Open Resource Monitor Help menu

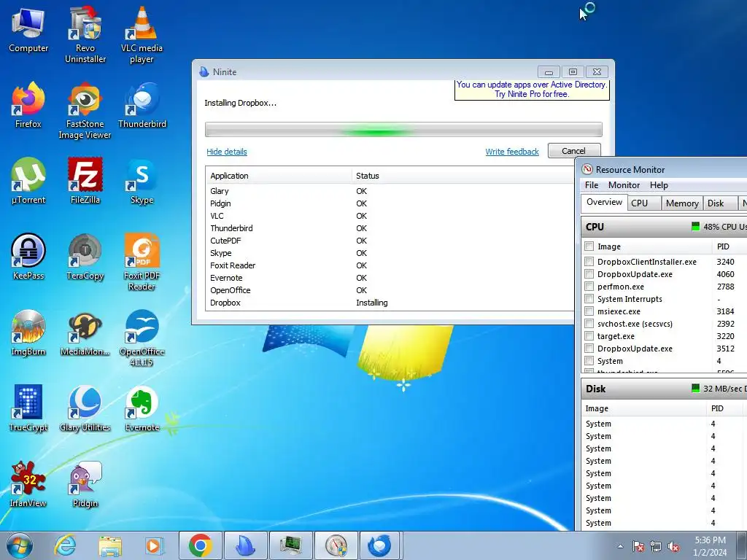[x=659, y=185]
